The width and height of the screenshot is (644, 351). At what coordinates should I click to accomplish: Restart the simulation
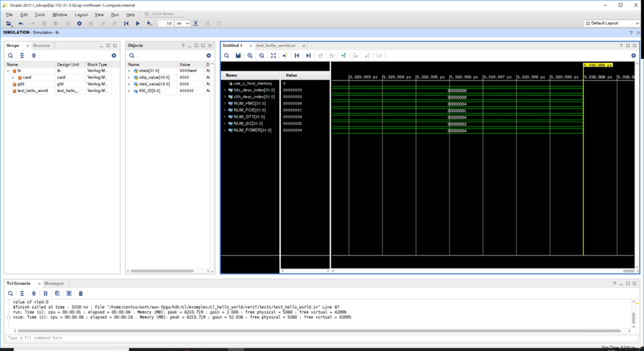(x=126, y=23)
